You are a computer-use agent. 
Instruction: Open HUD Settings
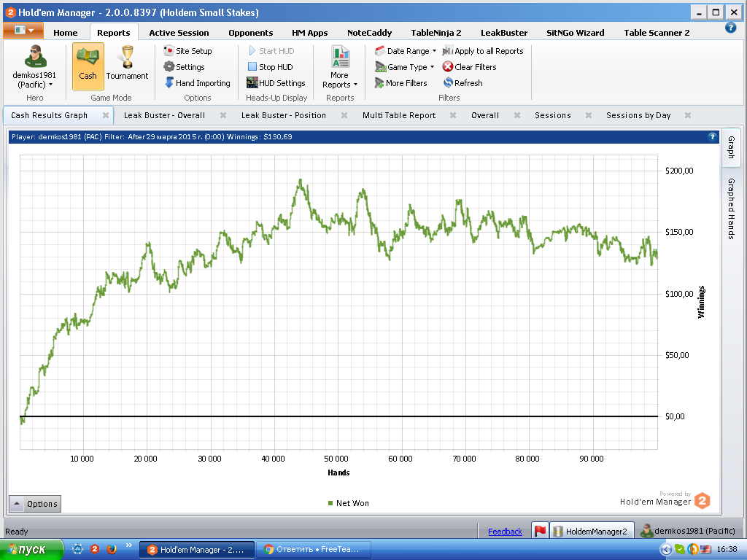276,83
